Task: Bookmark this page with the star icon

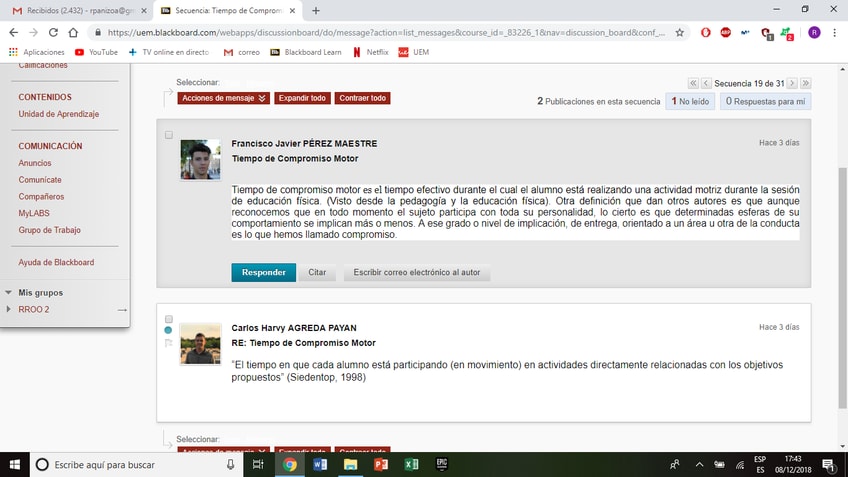Action: (680, 32)
